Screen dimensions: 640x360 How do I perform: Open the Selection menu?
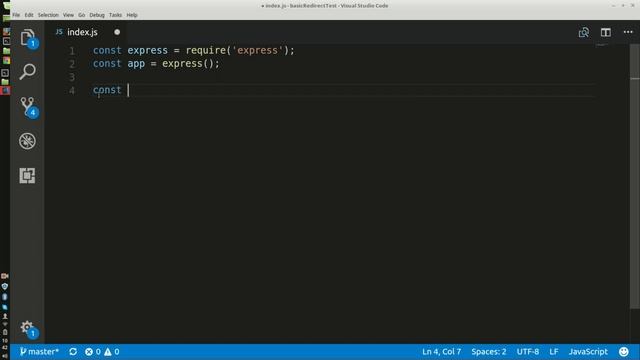(x=48, y=15)
